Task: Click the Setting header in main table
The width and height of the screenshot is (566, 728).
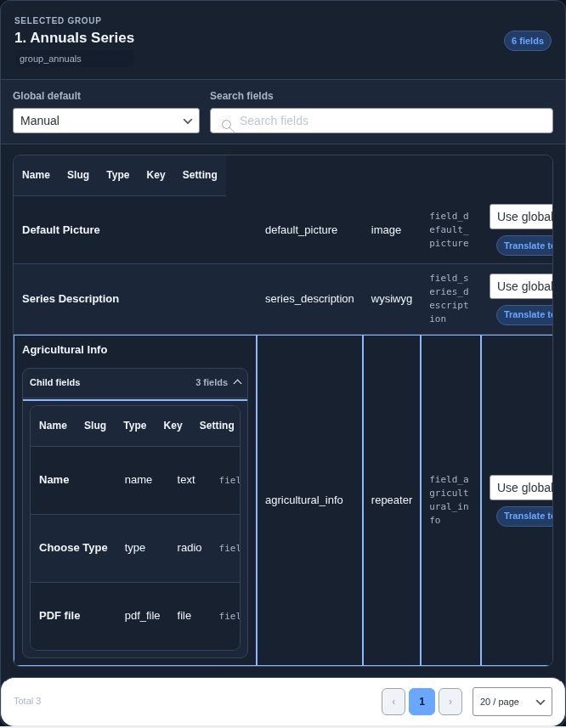Action: (200, 175)
